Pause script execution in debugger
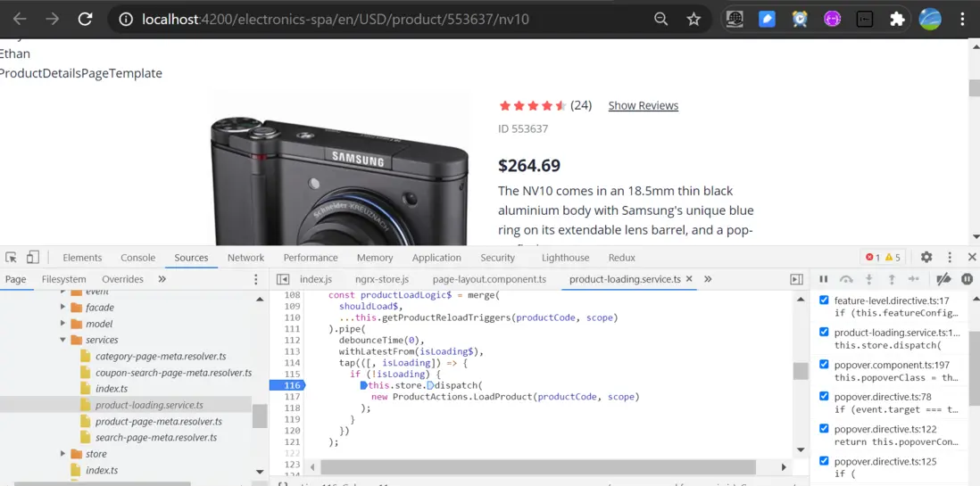 coord(823,279)
